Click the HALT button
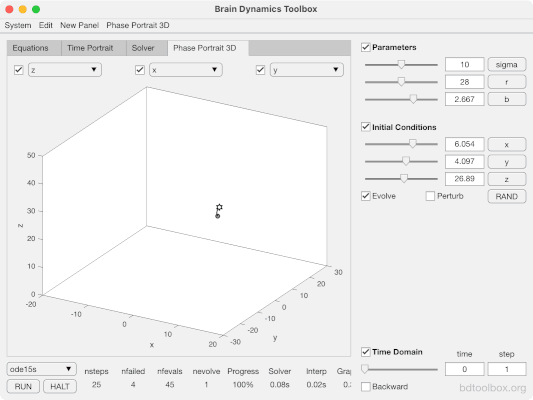This screenshot has height=400, width=533. click(x=60, y=386)
